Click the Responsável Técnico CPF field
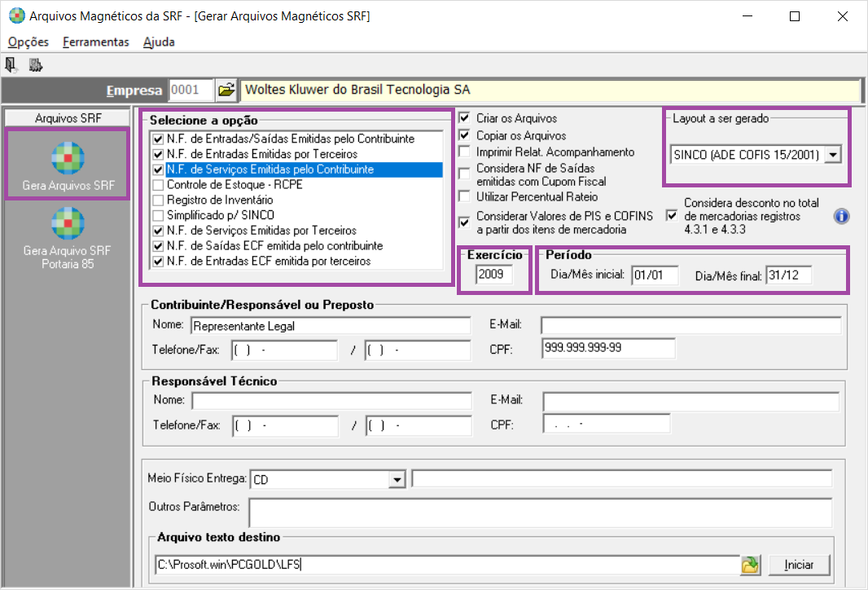 [x=607, y=425]
